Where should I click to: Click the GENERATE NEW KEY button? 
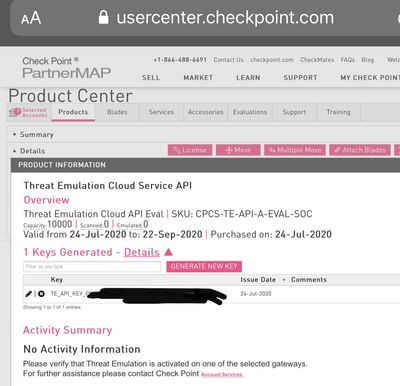pos(204,266)
